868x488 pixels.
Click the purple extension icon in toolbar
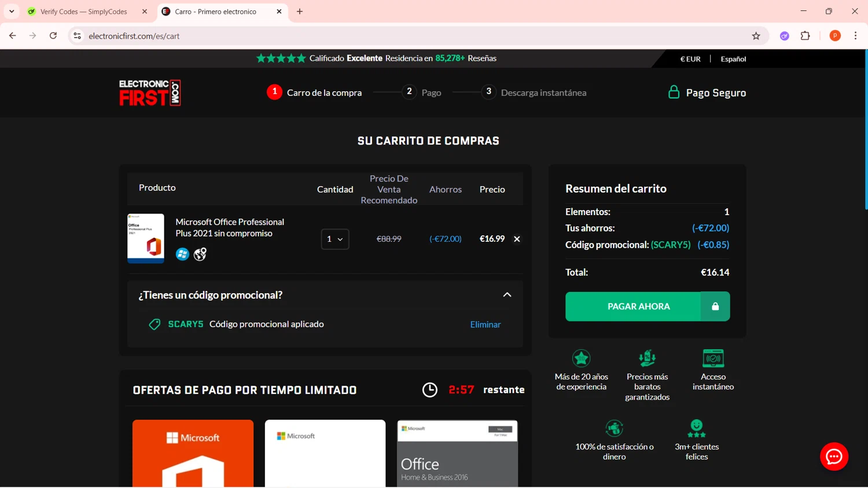pos(785,36)
